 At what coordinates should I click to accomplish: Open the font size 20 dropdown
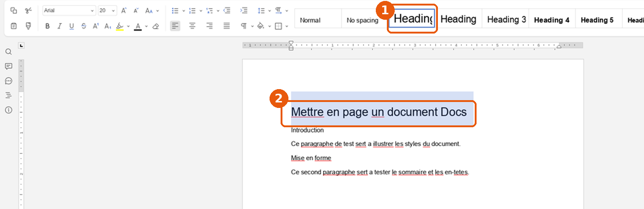114,11
